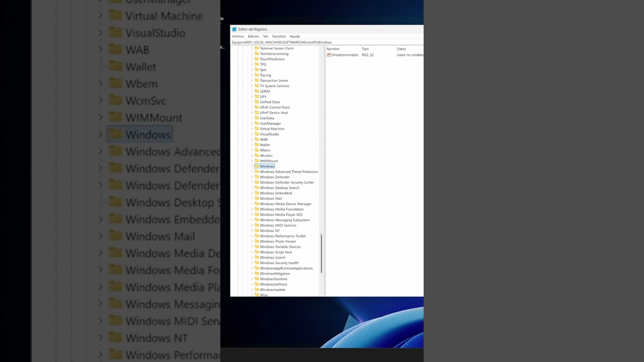Open the Archivo menu
644x362 pixels.
[x=238, y=36]
